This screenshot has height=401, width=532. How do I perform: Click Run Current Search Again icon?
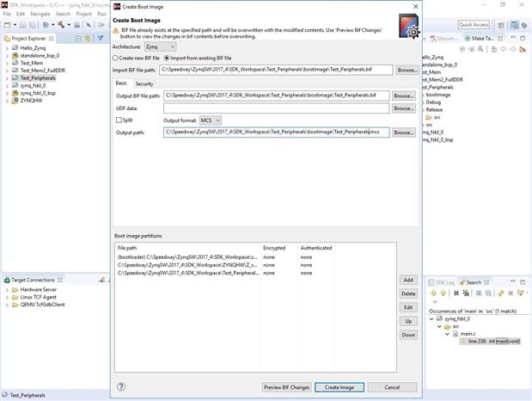pyautogui.click(x=501, y=293)
